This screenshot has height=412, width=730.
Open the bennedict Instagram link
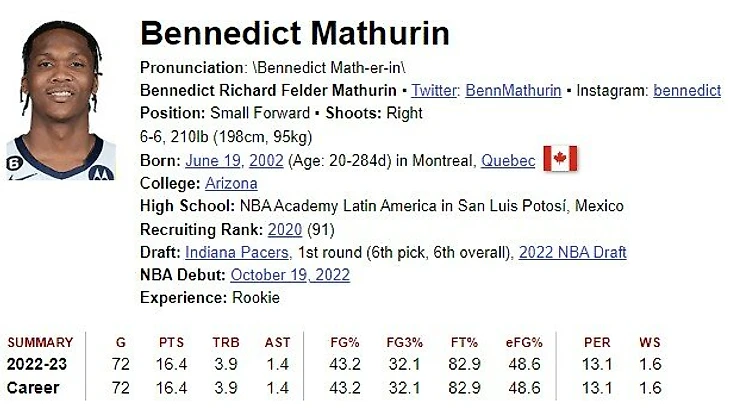(687, 90)
